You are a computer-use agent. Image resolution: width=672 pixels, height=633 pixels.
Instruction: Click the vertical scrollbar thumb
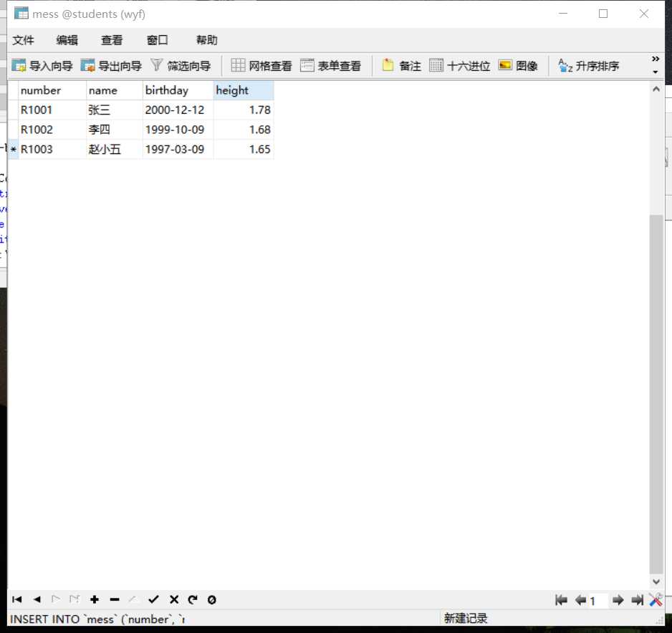(x=656, y=394)
